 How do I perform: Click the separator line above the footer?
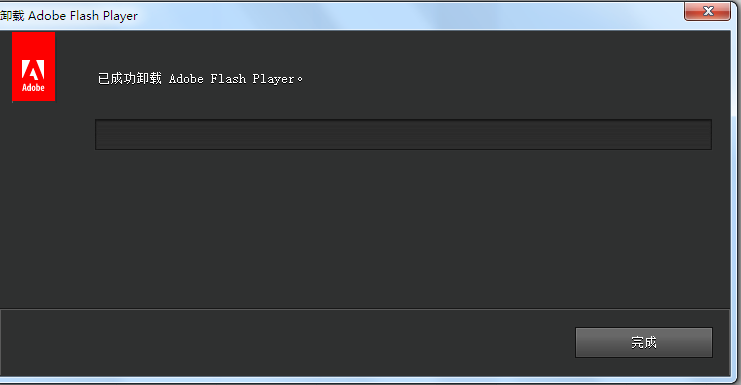tap(365, 309)
